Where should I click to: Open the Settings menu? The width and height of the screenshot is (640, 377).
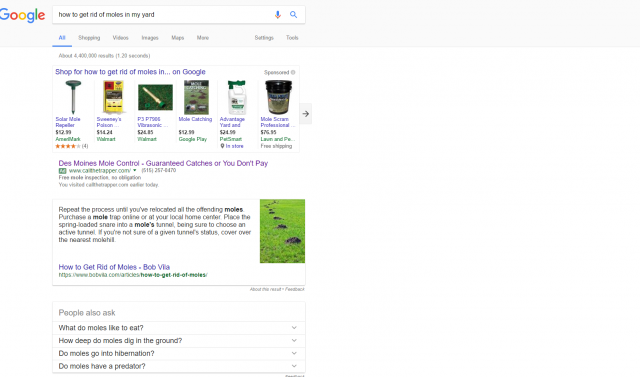[x=264, y=38]
